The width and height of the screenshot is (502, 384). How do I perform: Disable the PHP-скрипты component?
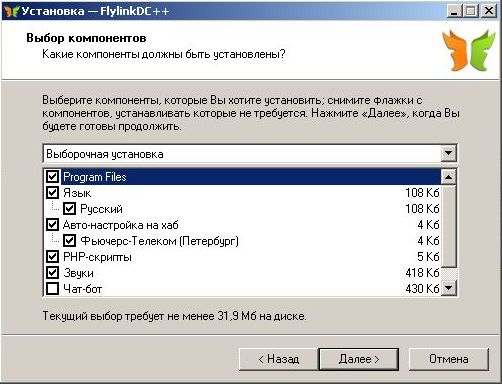tap(52, 257)
